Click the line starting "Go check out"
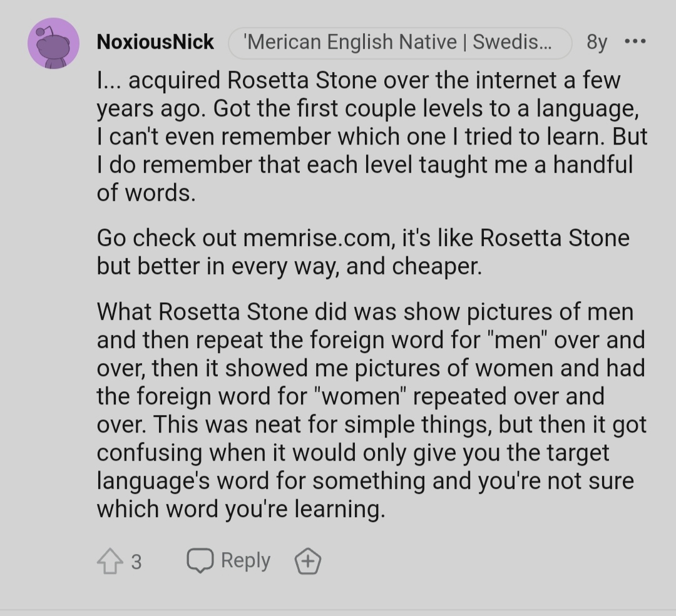The height and width of the screenshot is (616, 676). [x=363, y=238]
